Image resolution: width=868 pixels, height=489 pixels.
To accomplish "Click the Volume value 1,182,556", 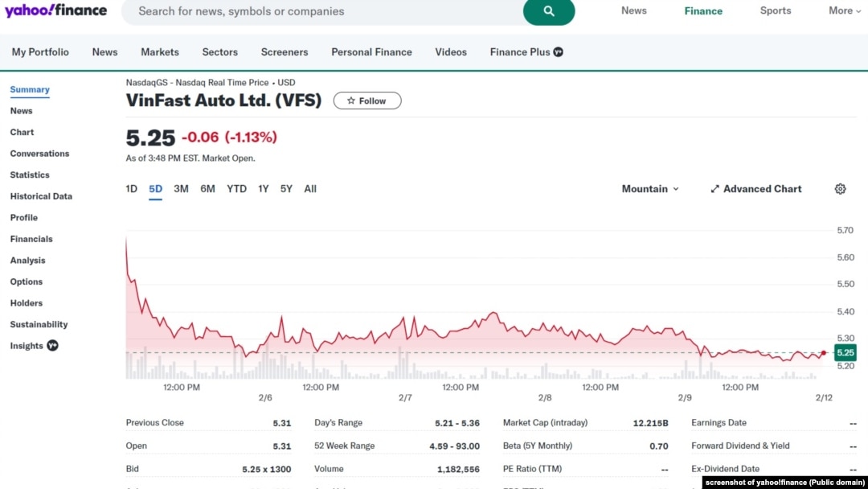I will 458,469.
